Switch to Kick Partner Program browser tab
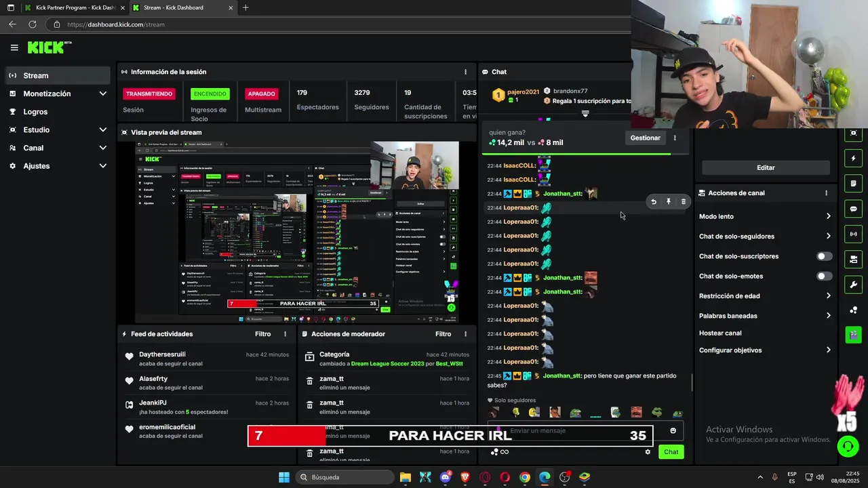This screenshot has height=488, width=868. click(x=73, y=7)
